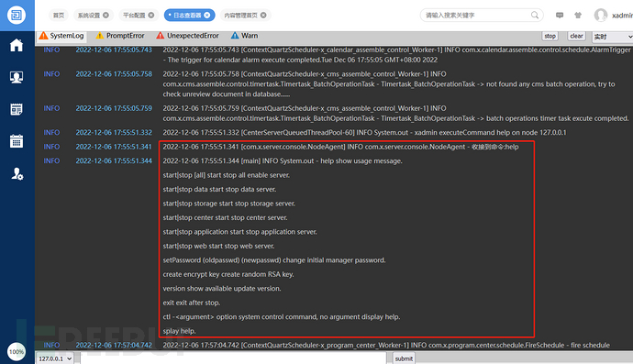Viewport: 633px width, 364px height.
Task: Click the O2OA logo icon in sidebar
Action: tap(17, 16)
